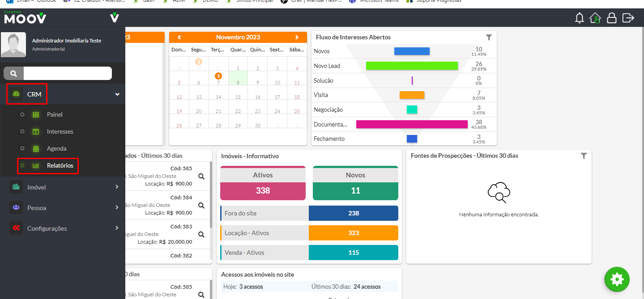Screen dimensions: 644x299
Task: Click the home icon in top bar
Action: [595, 18]
